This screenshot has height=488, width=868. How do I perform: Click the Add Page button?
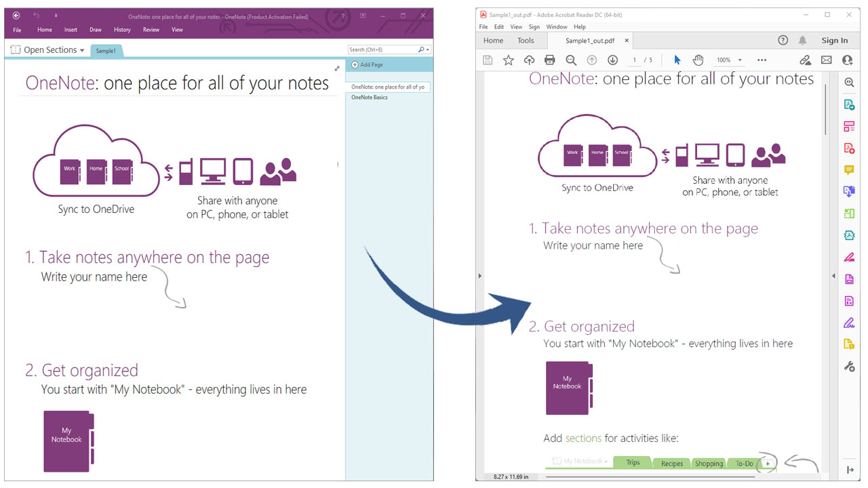click(368, 65)
